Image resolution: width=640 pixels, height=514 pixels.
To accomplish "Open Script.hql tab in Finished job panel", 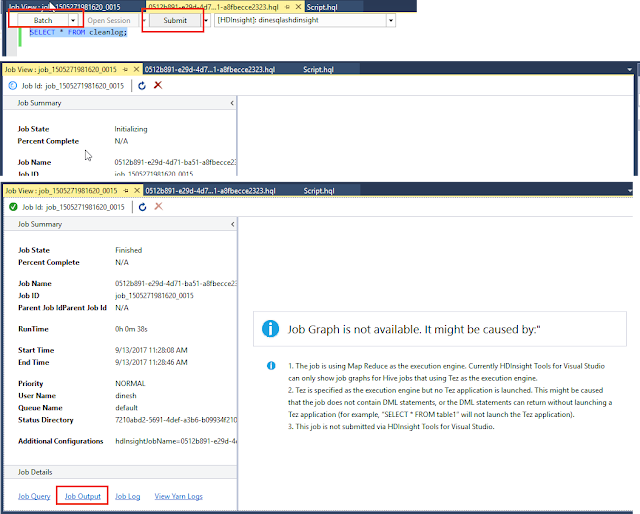I will [x=319, y=191].
